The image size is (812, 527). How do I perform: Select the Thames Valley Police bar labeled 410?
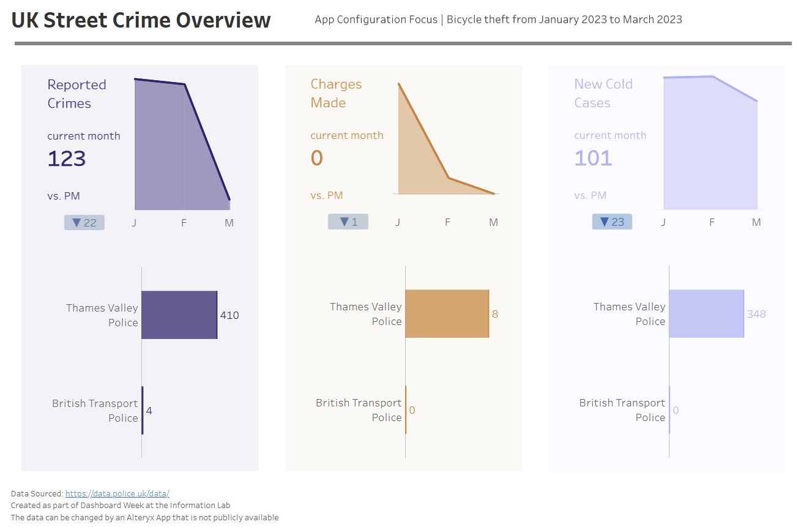click(179, 315)
